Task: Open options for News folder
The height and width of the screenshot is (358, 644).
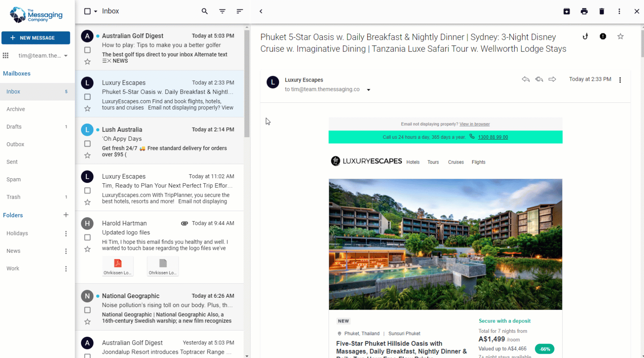Action: (x=66, y=251)
